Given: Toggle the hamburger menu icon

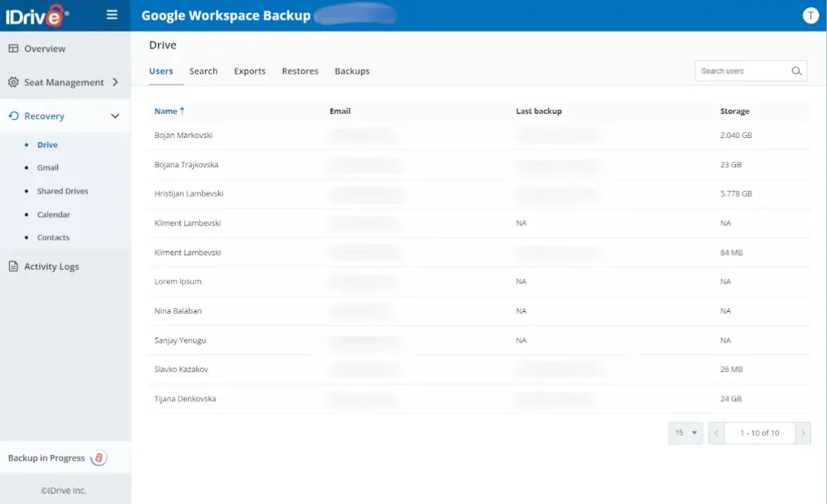Looking at the screenshot, I should (x=111, y=15).
